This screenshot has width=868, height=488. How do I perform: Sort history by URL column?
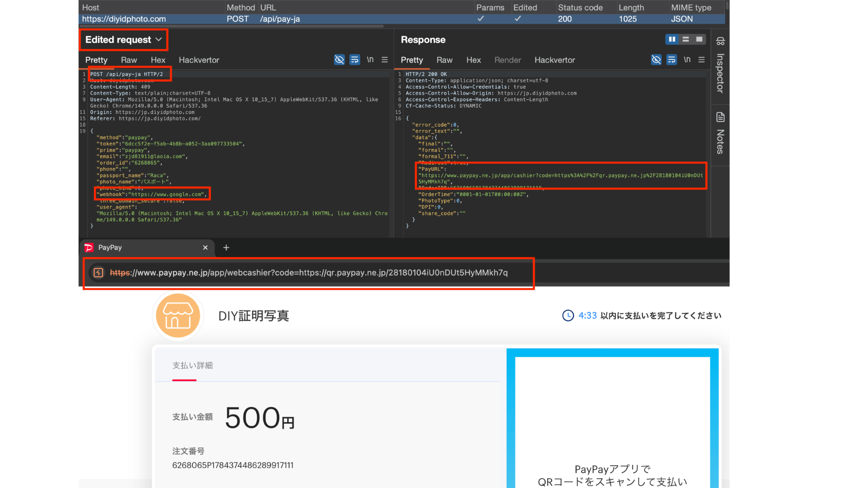click(268, 7)
